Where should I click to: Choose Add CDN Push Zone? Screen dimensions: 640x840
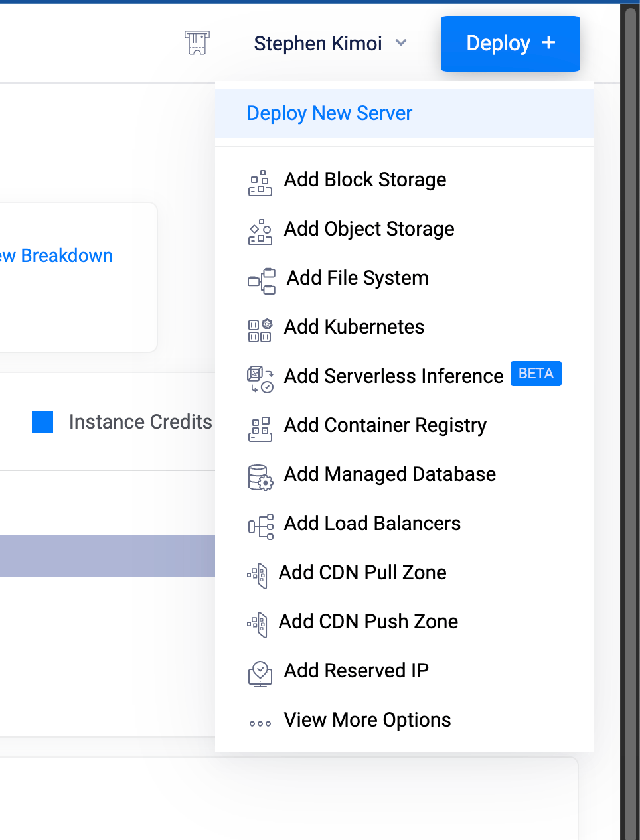pyautogui.click(x=368, y=622)
